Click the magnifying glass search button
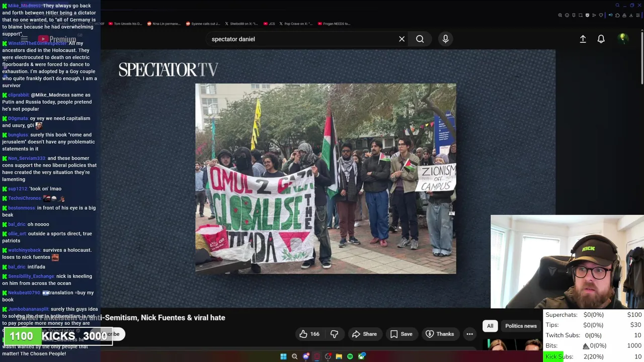 tap(420, 39)
